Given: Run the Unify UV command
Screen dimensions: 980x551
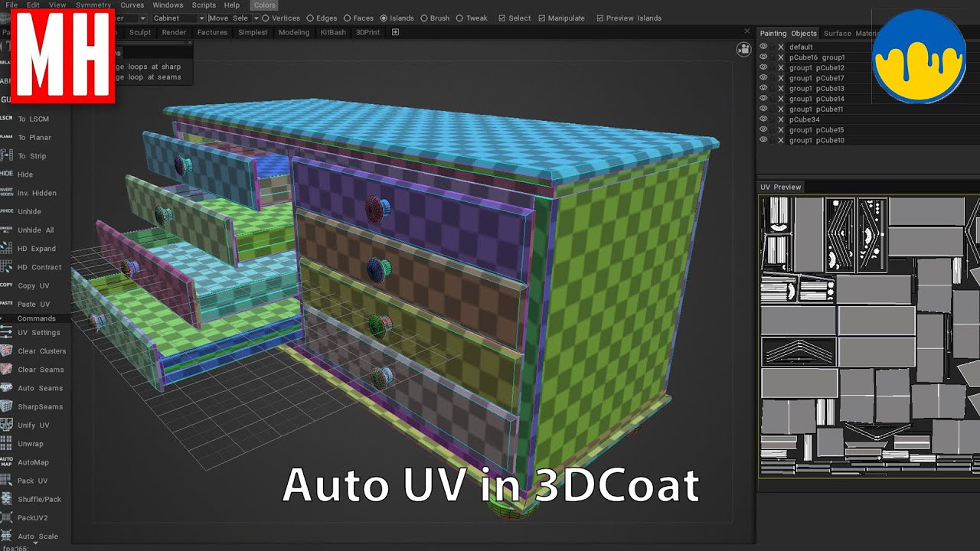Looking at the screenshot, I should 34,425.
